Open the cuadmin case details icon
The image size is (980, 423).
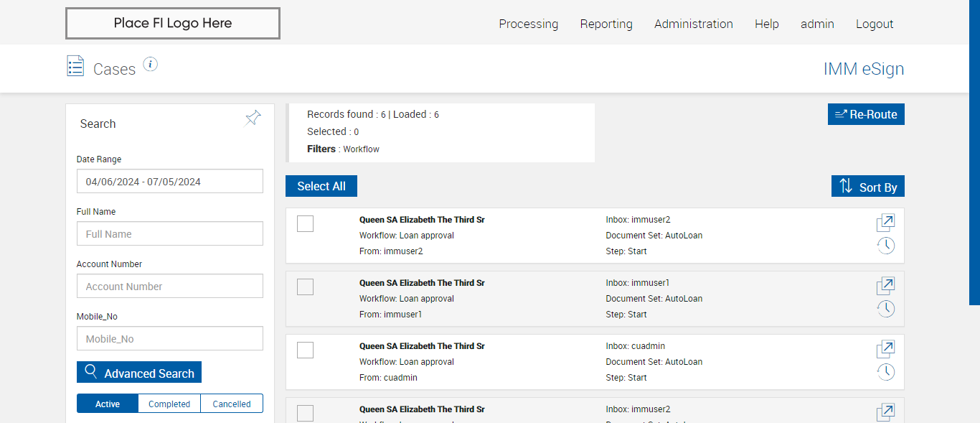point(886,349)
